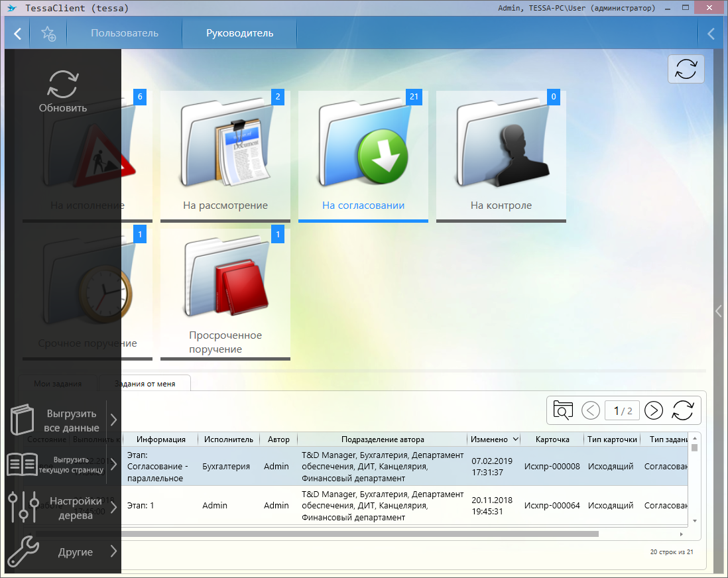Expand the Другие submenu arrow
The width and height of the screenshot is (728, 578).
(x=114, y=551)
